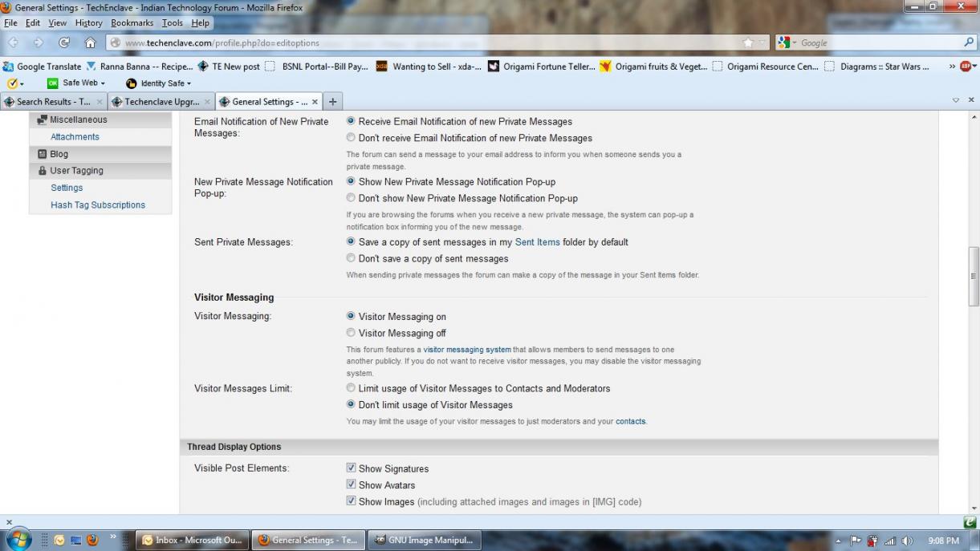Open the History menu
Image resolution: width=980 pixels, height=551 pixels.
point(89,23)
